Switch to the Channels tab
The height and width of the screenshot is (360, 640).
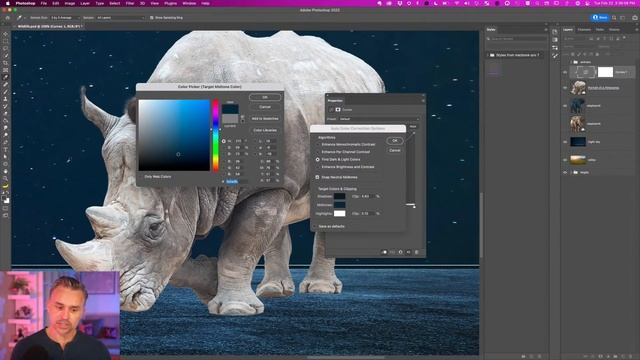click(584, 29)
